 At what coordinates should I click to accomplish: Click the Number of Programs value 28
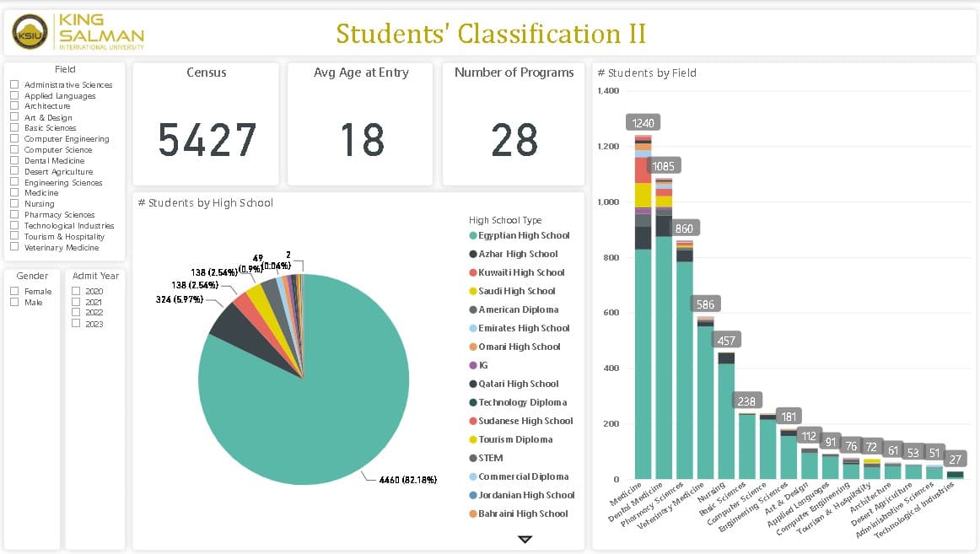514,139
